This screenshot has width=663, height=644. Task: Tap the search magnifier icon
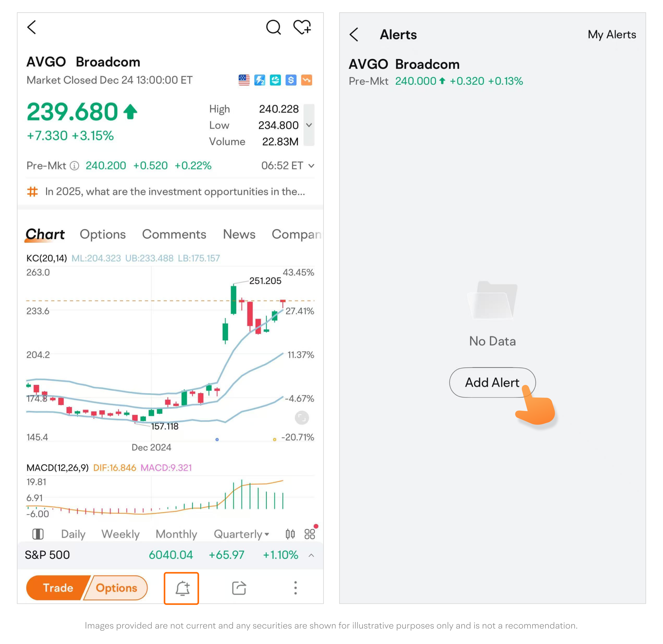(x=273, y=27)
